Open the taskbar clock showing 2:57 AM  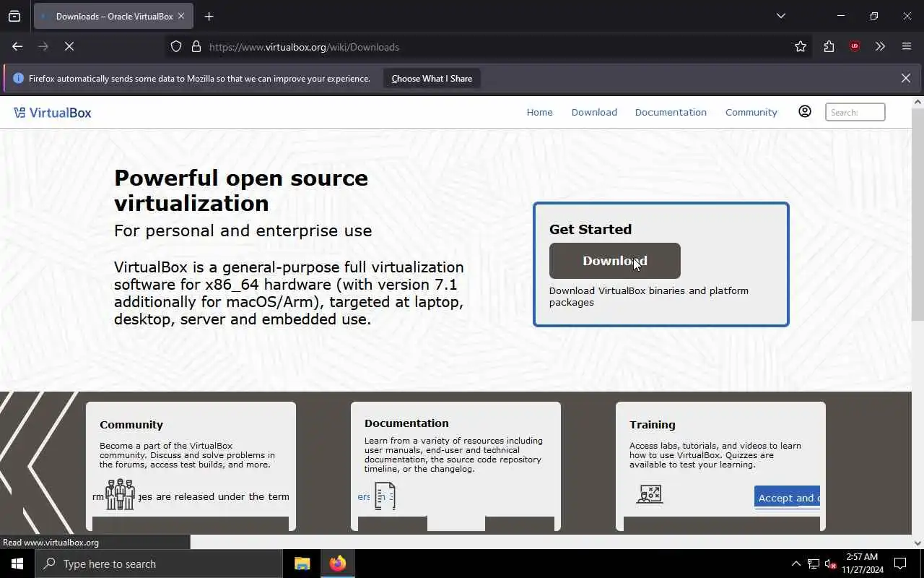pyautogui.click(x=862, y=564)
